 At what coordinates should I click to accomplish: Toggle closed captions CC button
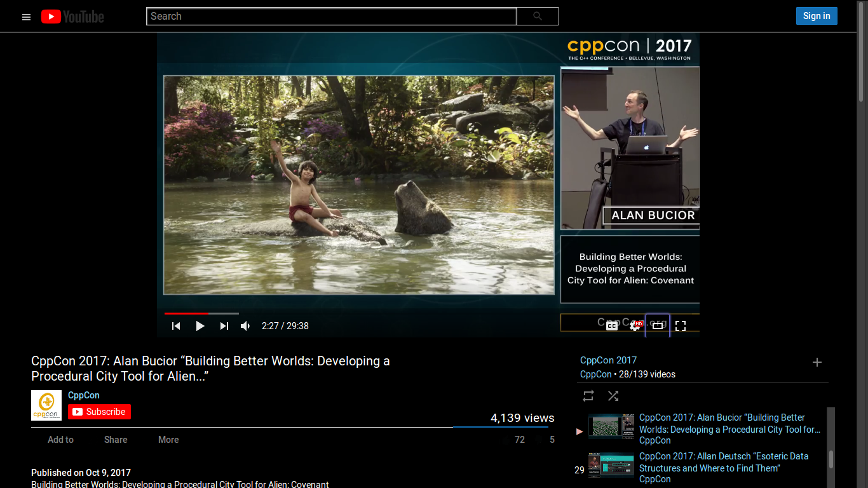[x=611, y=326]
